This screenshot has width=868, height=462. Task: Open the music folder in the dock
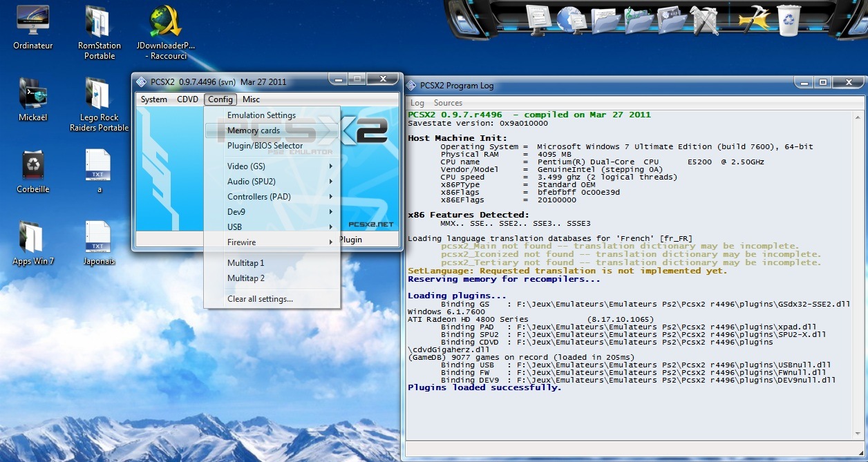tap(639, 19)
